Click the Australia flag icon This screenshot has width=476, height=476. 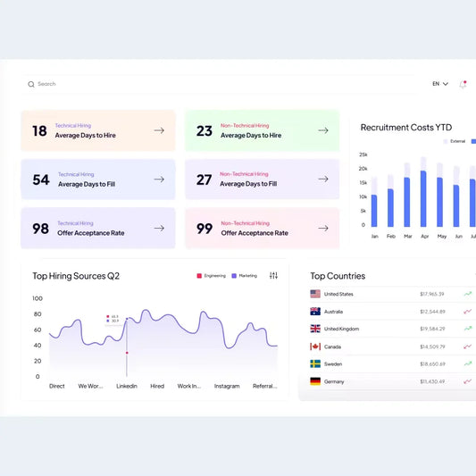(x=315, y=312)
